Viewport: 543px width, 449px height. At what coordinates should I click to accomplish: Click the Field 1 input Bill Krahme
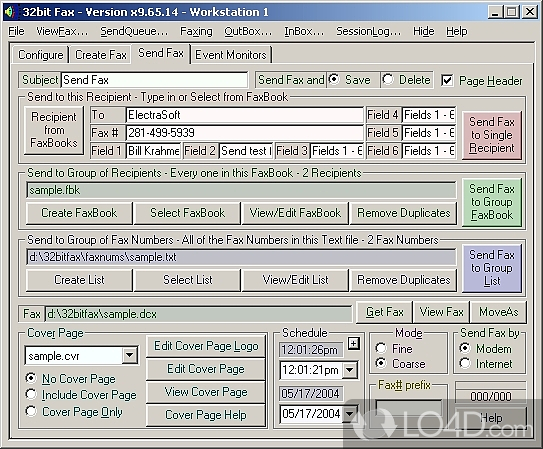pyautogui.click(x=153, y=151)
